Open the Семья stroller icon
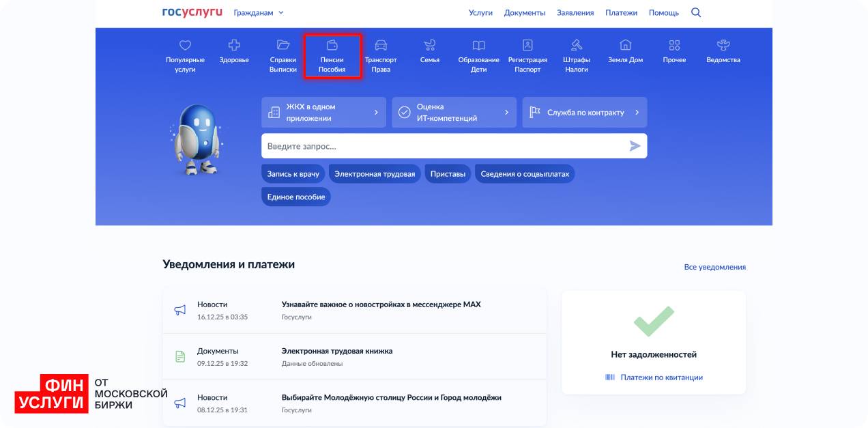This screenshot has width=868, height=428. [x=430, y=46]
